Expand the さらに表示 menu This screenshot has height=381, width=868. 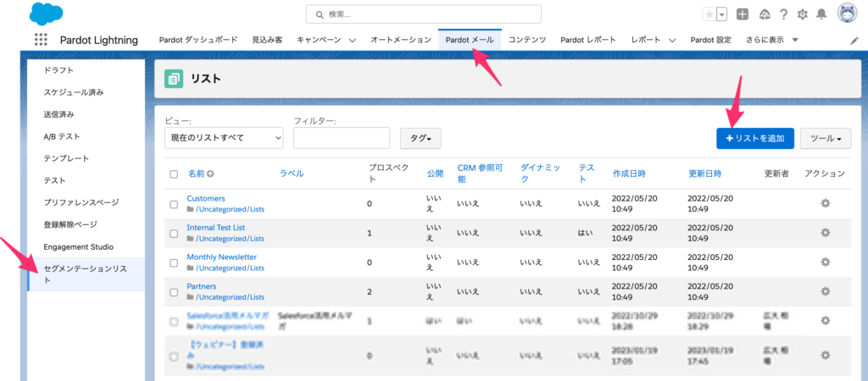772,40
